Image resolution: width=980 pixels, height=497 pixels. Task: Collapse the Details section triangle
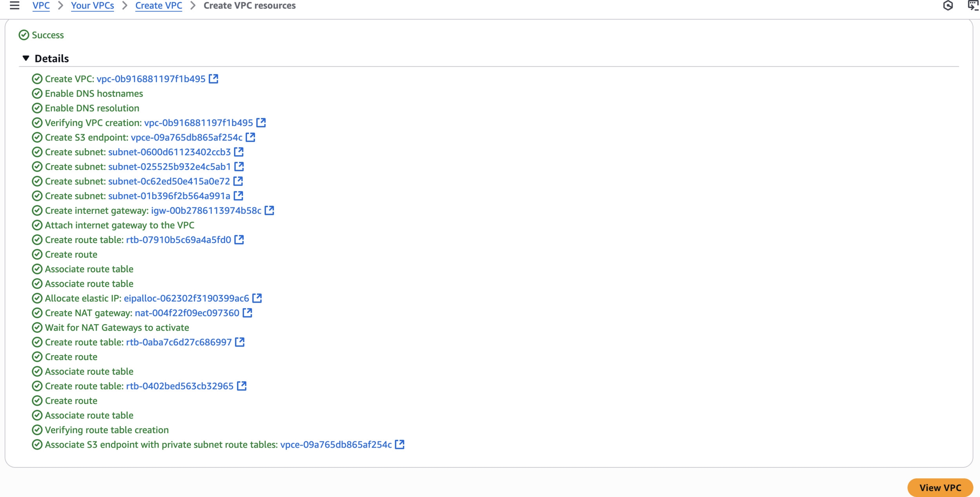click(x=26, y=58)
